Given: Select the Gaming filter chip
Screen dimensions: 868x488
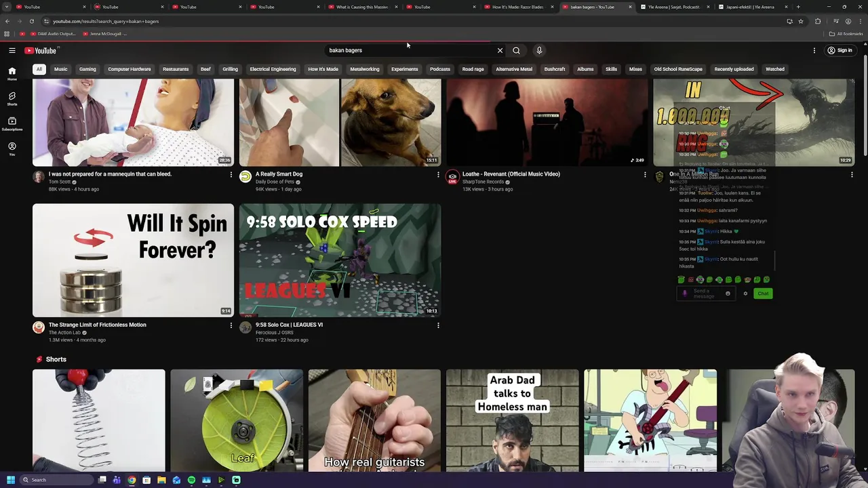Looking at the screenshot, I should pyautogui.click(x=87, y=69).
